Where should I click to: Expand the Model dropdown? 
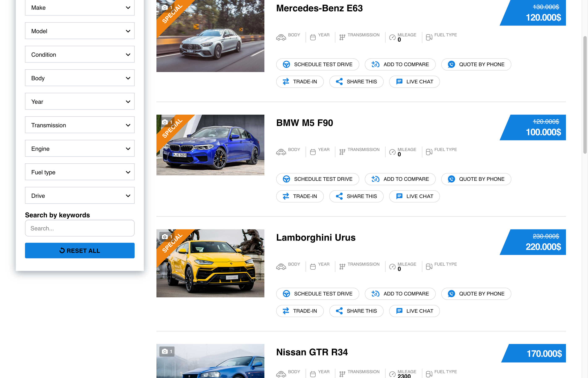(x=80, y=31)
